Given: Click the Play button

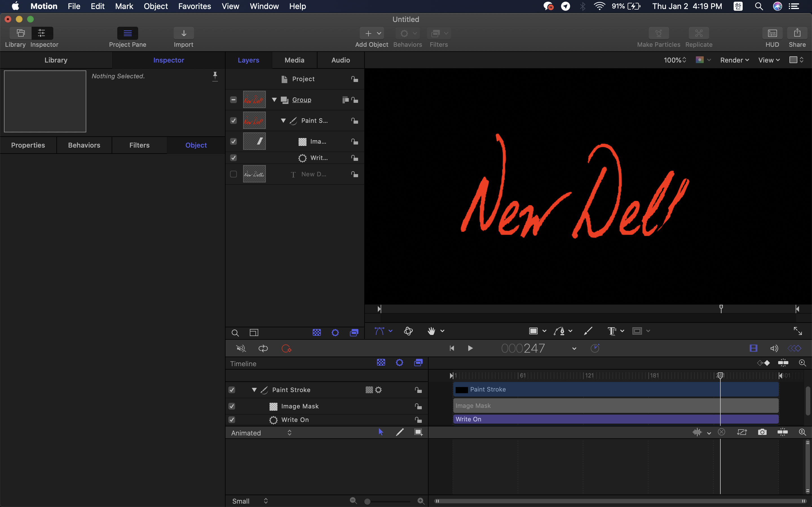Looking at the screenshot, I should [x=470, y=348].
